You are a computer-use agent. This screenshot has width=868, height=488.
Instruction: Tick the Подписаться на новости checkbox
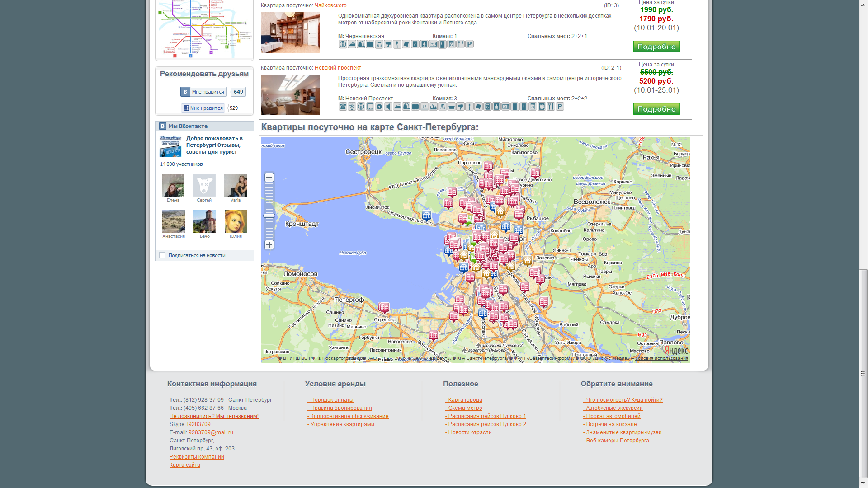[162, 255]
